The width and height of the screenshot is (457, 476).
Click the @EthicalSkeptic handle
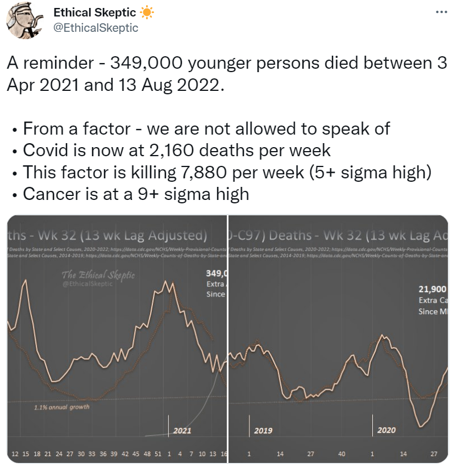coord(95,27)
